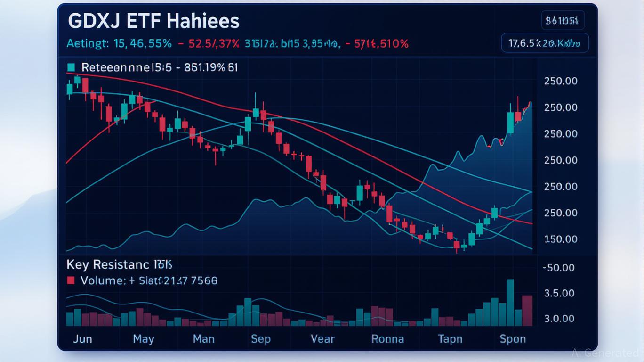Click the teal legend square next to Reteeannnel5:5
Viewport: 644px width, 362px height.
point(71,66)
